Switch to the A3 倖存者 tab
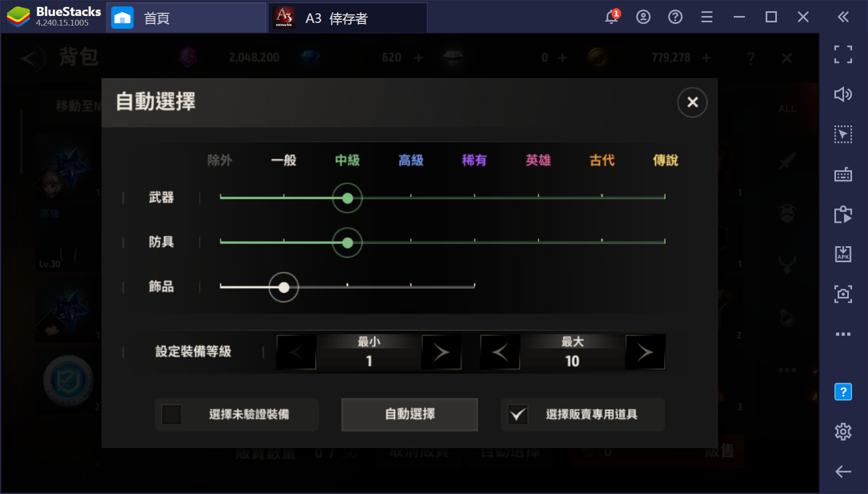This screenshot has width=868, height=494. pyautogui.click(x=347, y=18)
